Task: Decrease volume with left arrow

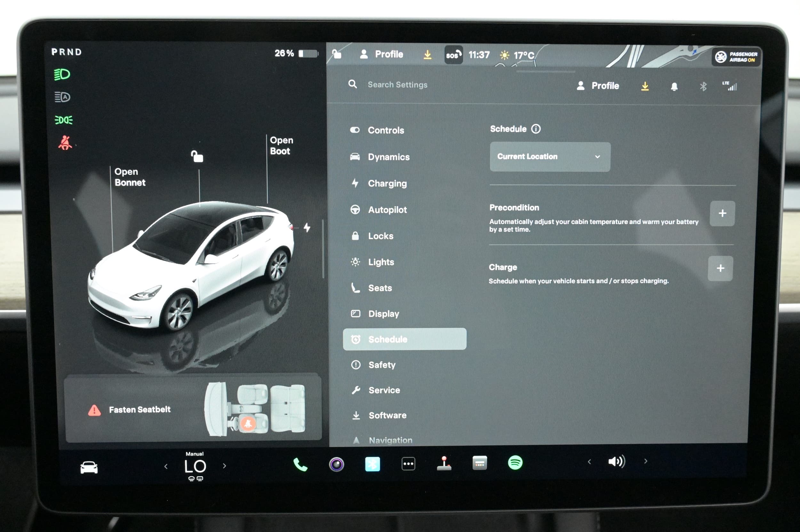Action: [x=589, y=461]
